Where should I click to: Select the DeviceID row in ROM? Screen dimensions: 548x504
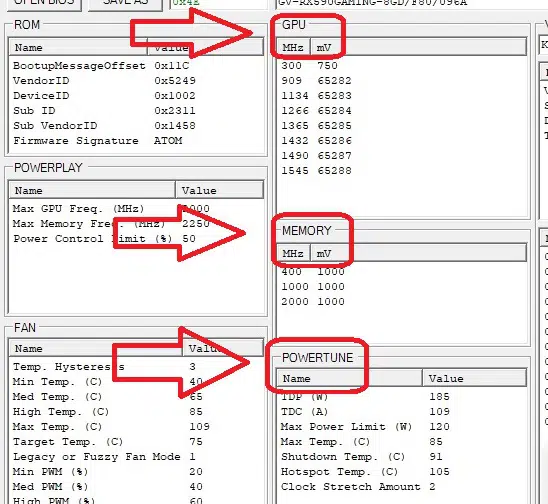136,96
